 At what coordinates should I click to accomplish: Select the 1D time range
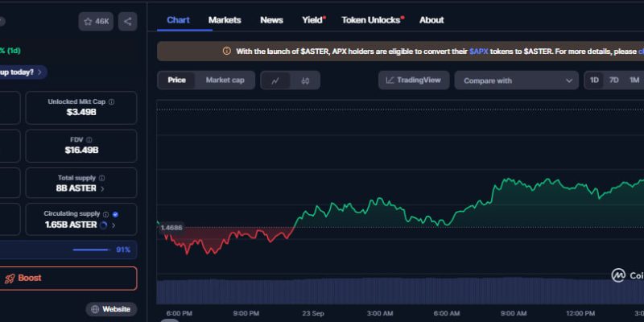click(594, 80)
